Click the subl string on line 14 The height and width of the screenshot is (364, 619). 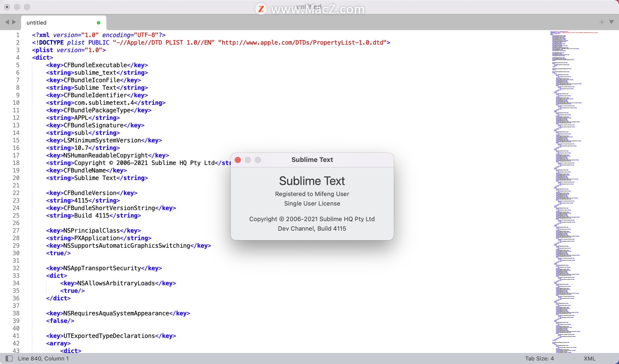coord(81,133)
